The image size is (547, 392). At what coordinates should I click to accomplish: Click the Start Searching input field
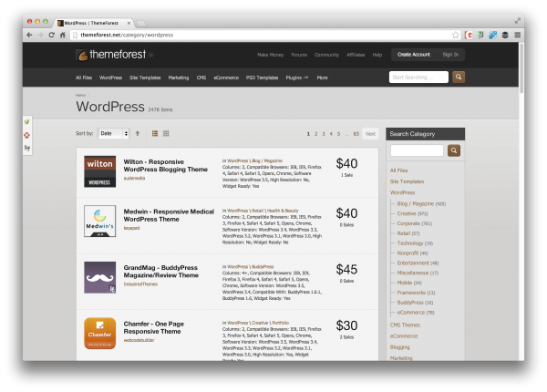[418, 77]
